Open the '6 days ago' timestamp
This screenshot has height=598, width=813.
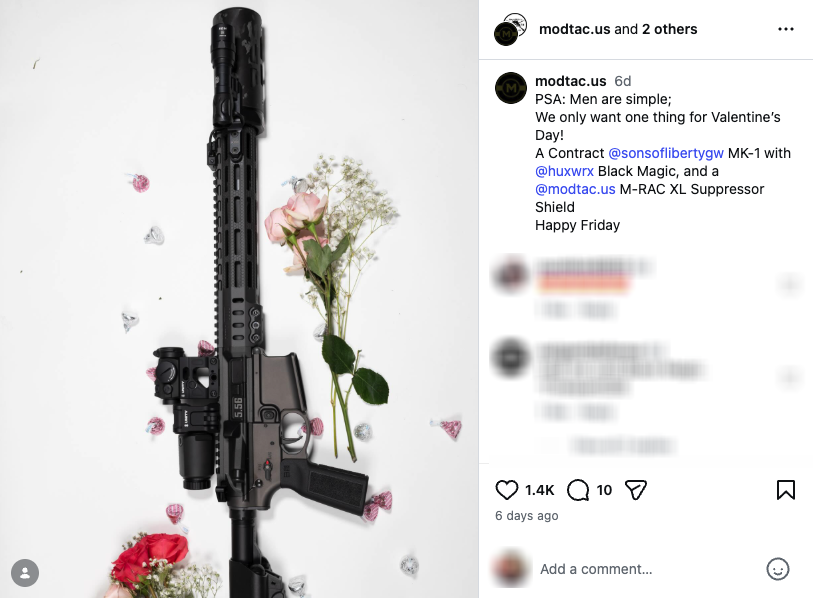click(x=526, y=516)
